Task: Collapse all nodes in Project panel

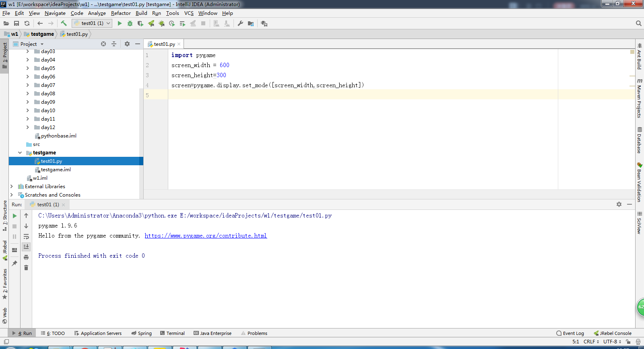Action: tap(114, 44)
